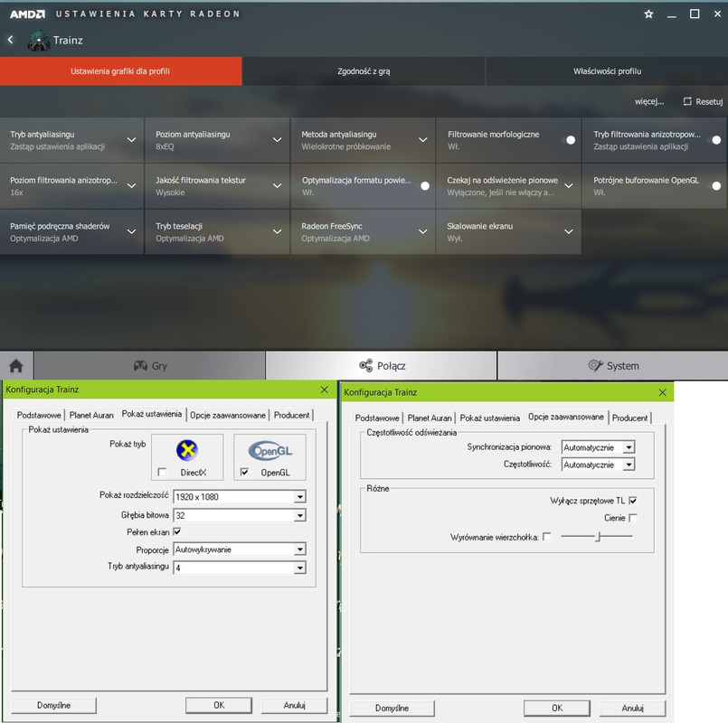728x723 pixels.
Task: Maximize the Radeon settings window
Action: click(695, 14)
